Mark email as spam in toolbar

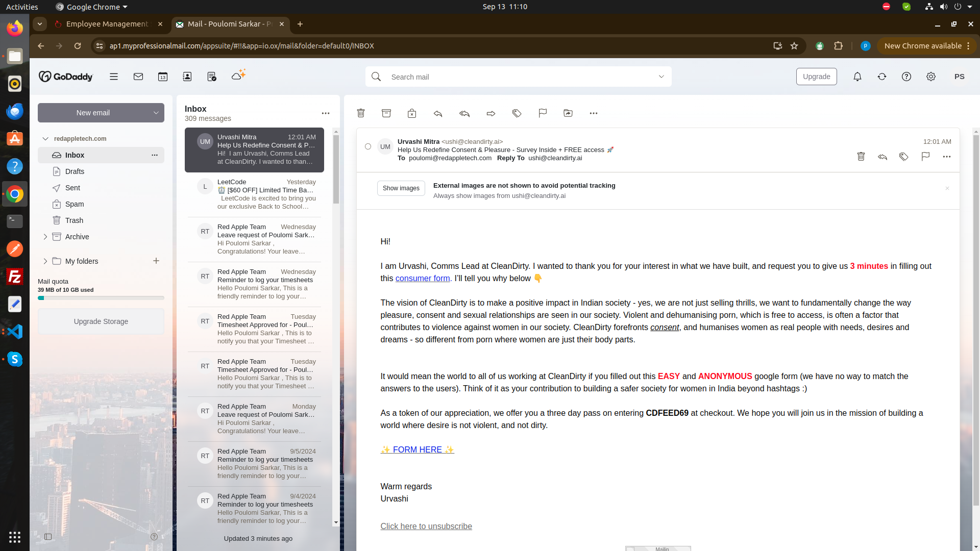pyautogui.click(x=412, y=113)
